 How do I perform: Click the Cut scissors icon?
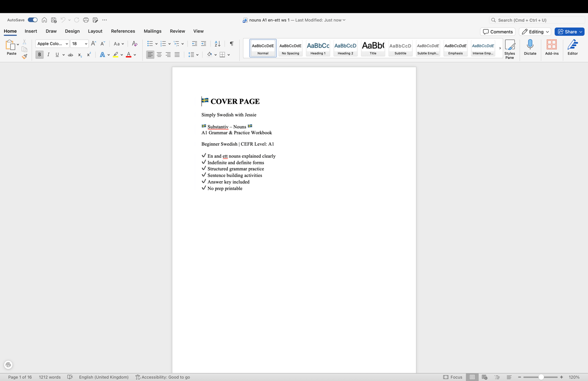tap(24, 42)
